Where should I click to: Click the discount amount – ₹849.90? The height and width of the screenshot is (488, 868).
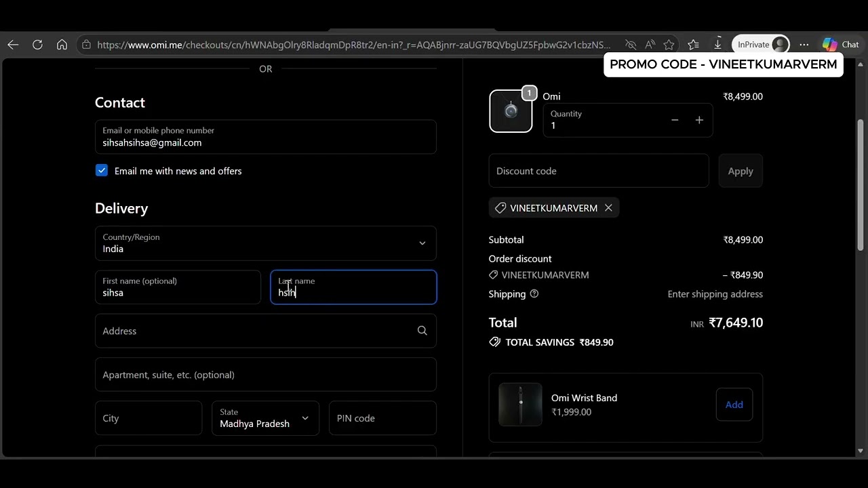[743, 275]
